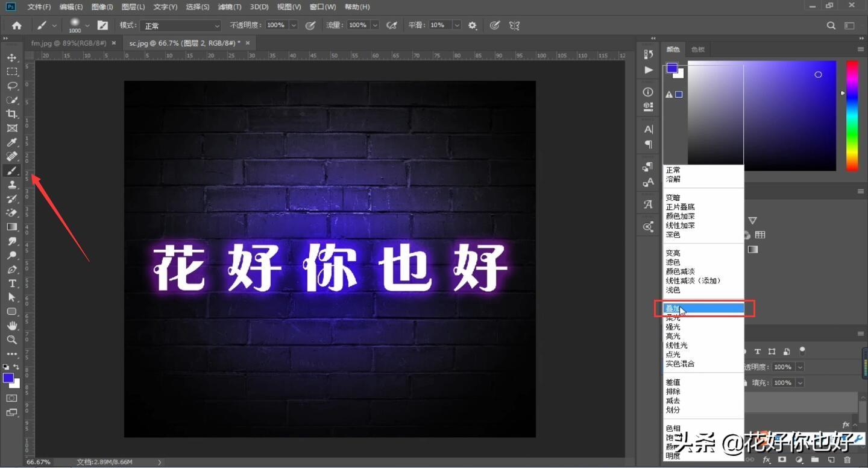Select the Dodge tool
The image size is (868, 468).
pos(11,255)
